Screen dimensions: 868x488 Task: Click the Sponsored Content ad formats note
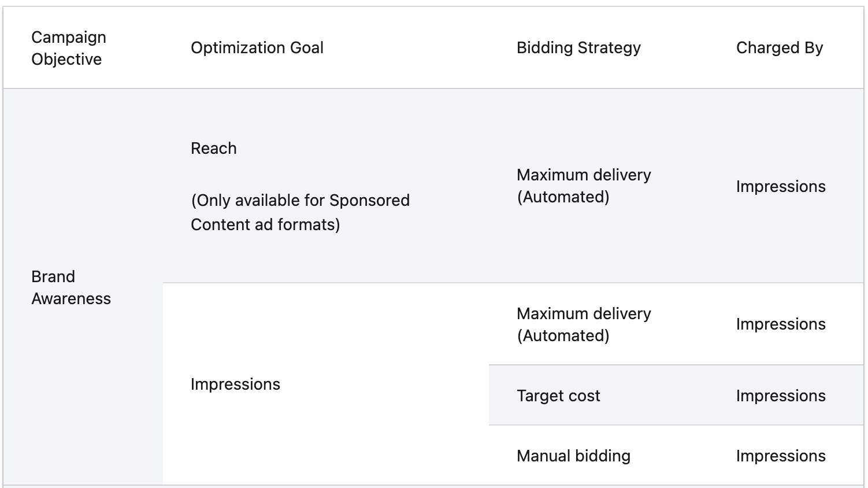(300, 212)
